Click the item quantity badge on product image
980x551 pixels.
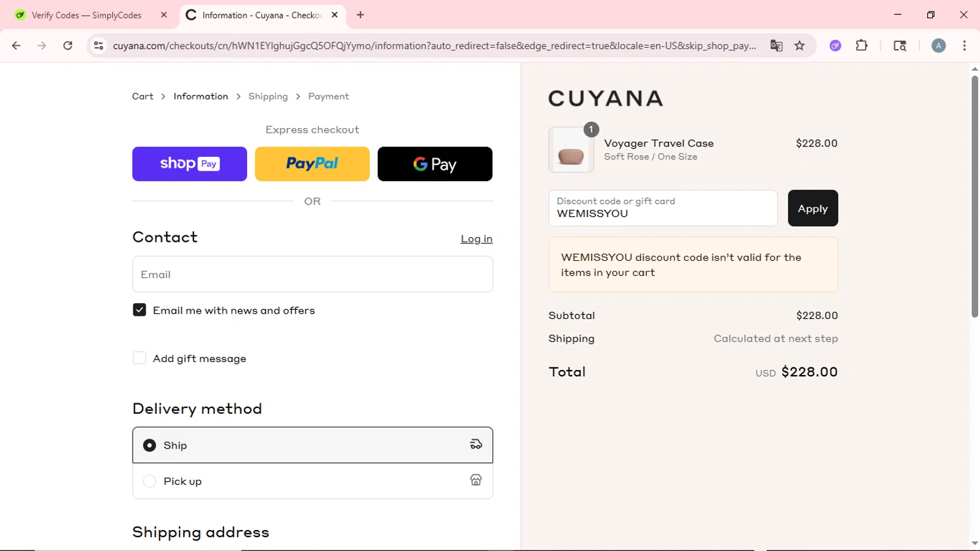click(x=591, y=129)
